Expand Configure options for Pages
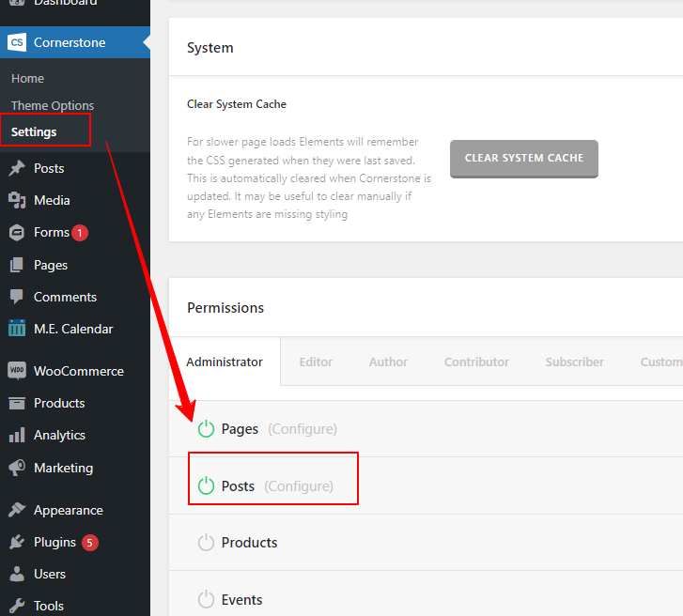The image size is (683, 616). coord(302,429)
